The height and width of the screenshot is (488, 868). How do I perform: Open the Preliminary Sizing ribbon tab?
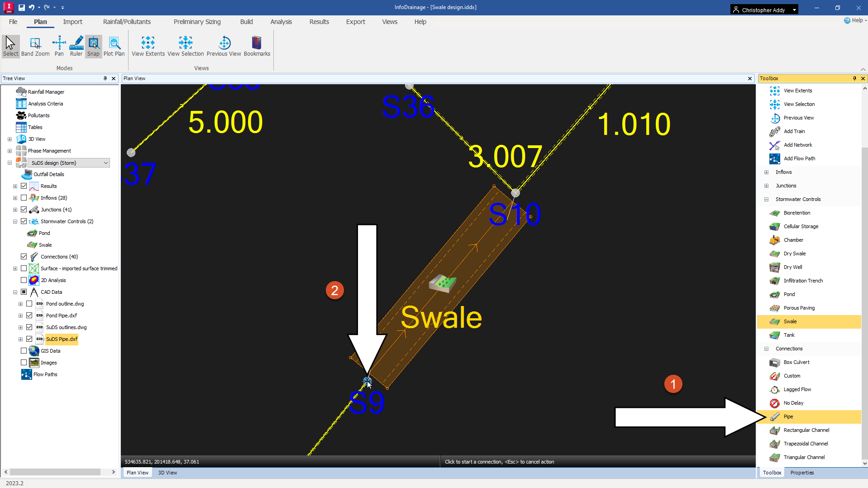tap(197, 22)
